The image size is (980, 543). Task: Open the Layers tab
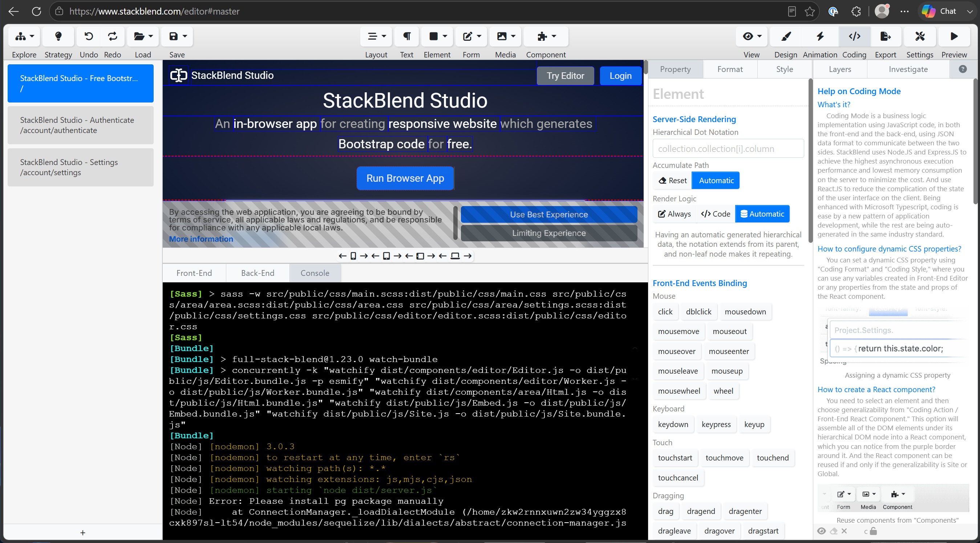(840, 69)
